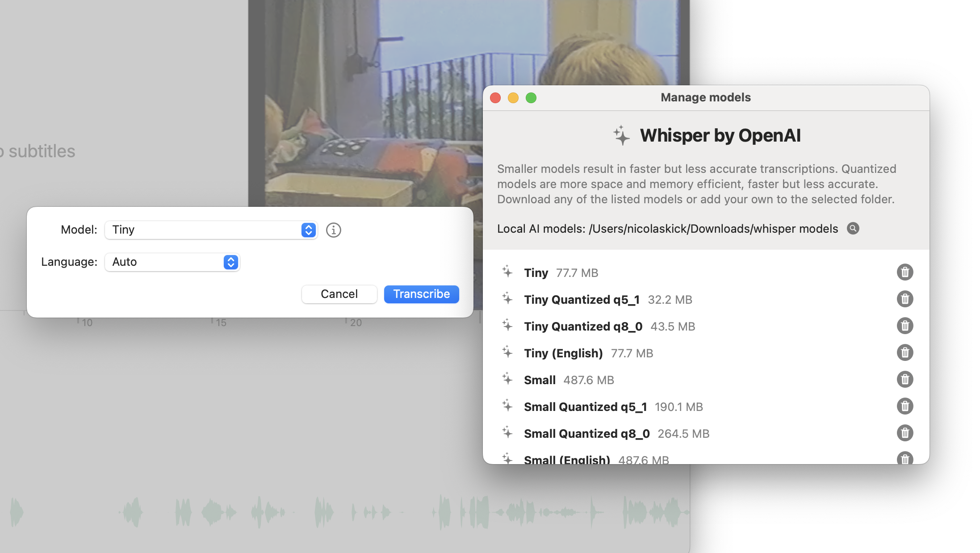Image resolution: width=980 pixels, height=553 pixels.
Task: Click the Whisper by OpenAI heading
Action: (720, 135)
